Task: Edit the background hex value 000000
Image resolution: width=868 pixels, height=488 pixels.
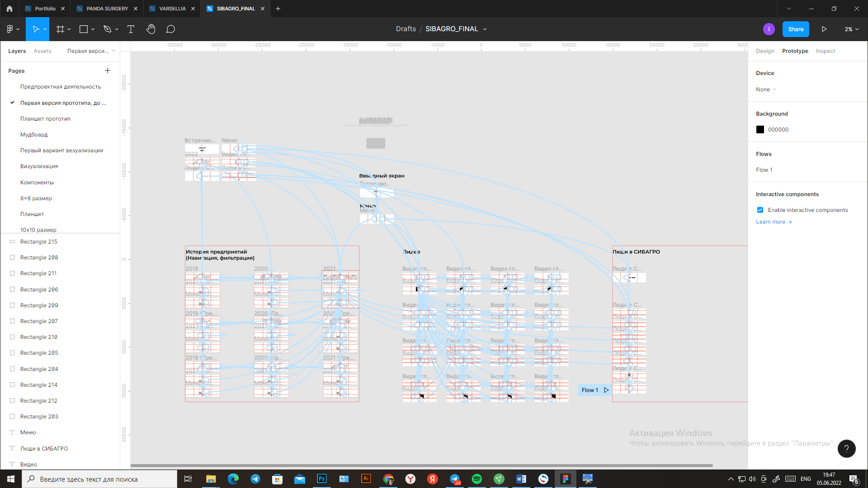Action: 778,130
